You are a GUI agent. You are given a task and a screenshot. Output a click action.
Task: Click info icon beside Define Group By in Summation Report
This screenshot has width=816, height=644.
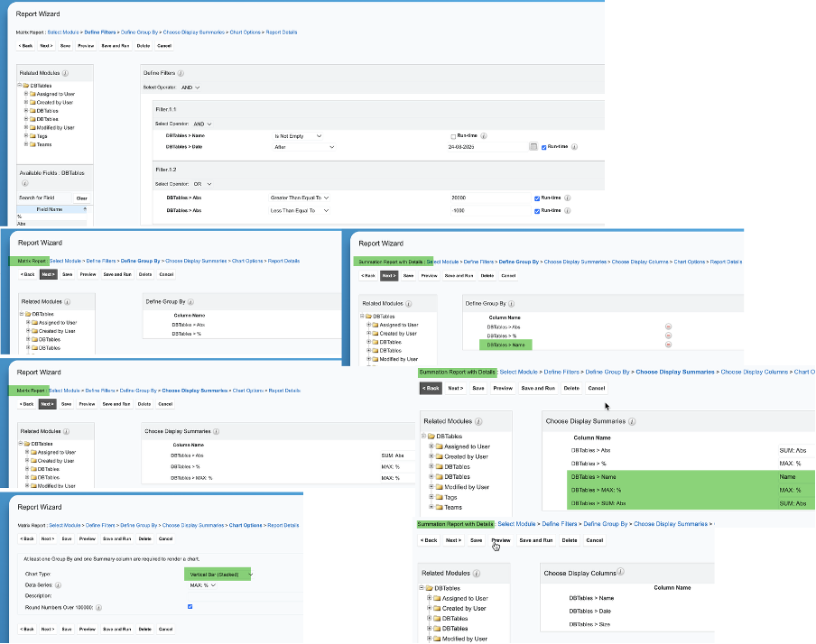tap(511, 304)
